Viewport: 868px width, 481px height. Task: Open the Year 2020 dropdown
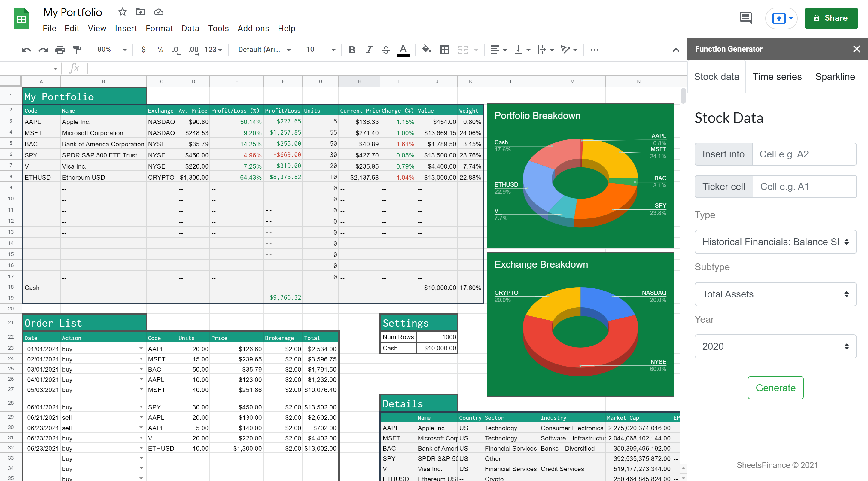pos(775,346)
